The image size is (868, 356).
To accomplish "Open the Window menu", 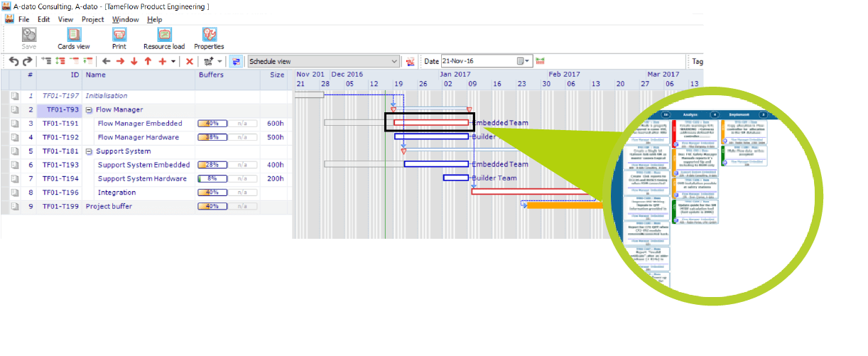I will [x=126, y=20].
